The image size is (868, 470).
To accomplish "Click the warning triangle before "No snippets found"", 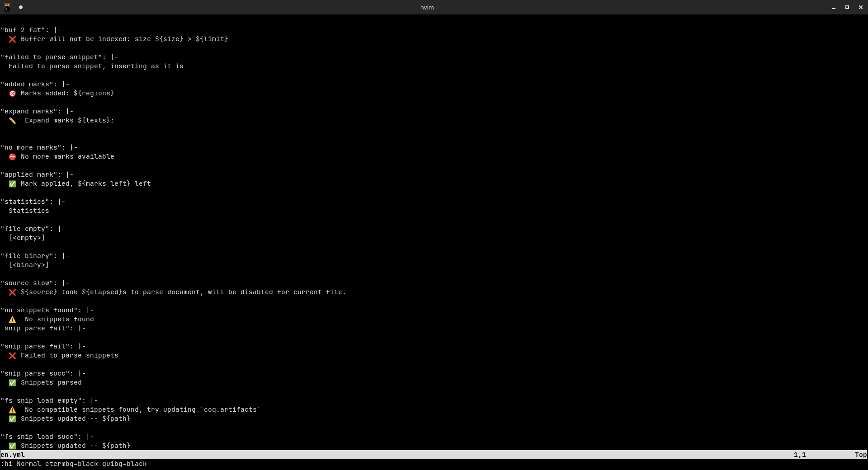I will click(12, 320).
